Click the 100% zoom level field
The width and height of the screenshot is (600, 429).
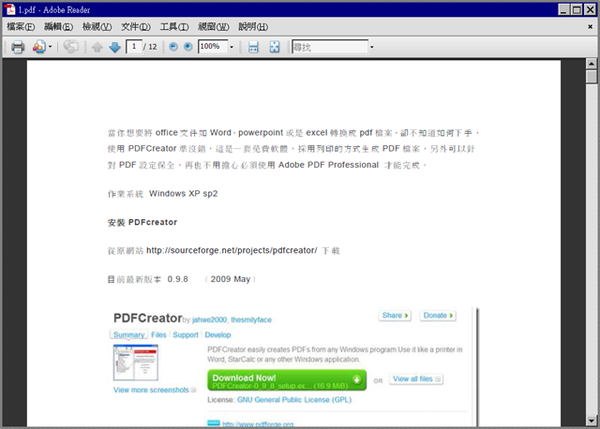pyautogui.click(x=213, y=47)
